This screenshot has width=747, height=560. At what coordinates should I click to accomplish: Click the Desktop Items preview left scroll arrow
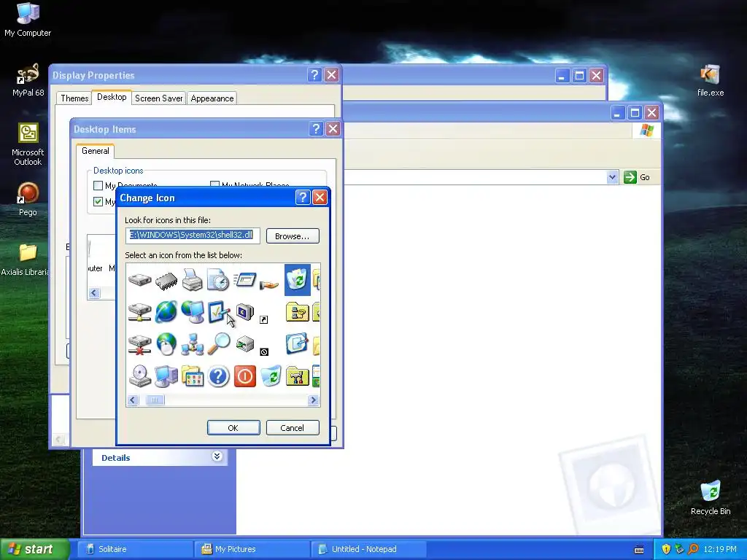coord(94,293)
